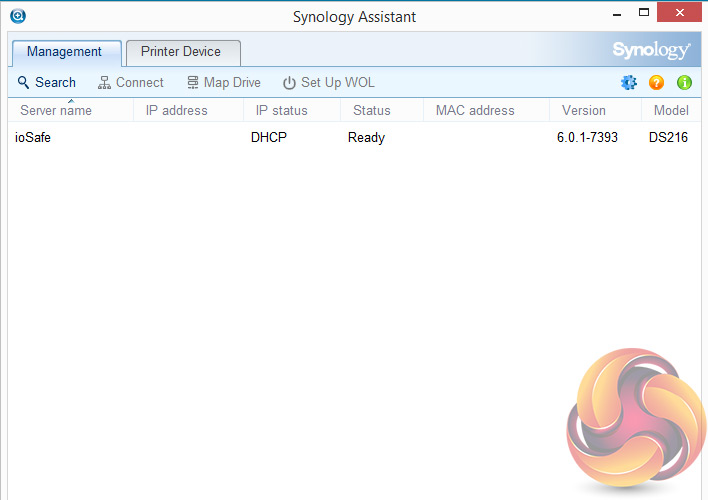
Task: Sort by IP address column header
Action: [189, 110]
